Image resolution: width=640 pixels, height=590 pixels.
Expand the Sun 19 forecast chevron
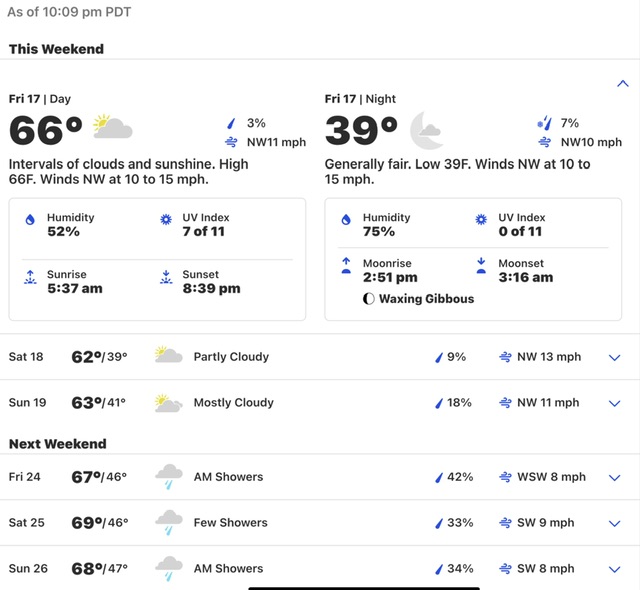click(614, 403)
